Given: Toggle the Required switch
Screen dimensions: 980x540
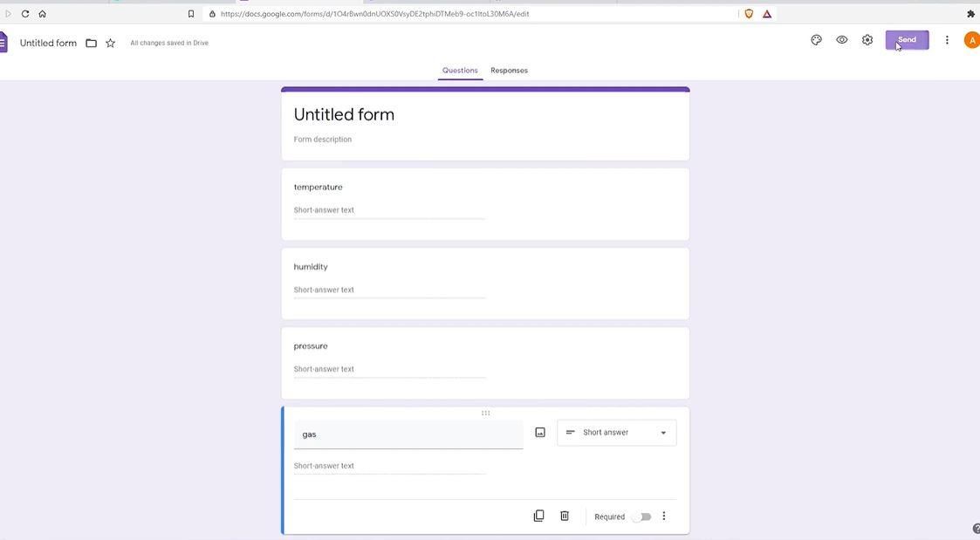Looking at the screenshot, I should [642, 516].
